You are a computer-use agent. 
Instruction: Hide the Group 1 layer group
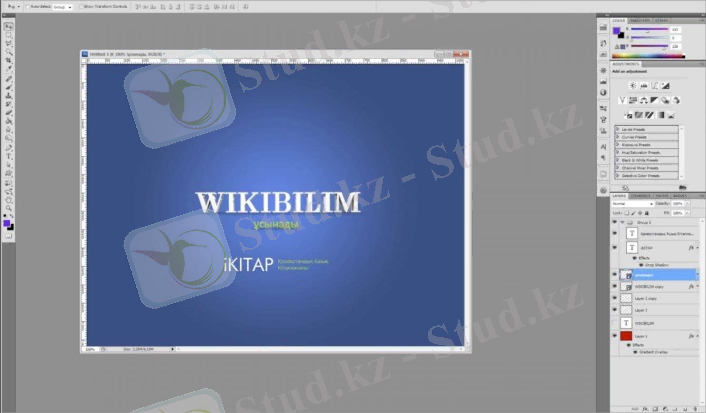point(615,222)
